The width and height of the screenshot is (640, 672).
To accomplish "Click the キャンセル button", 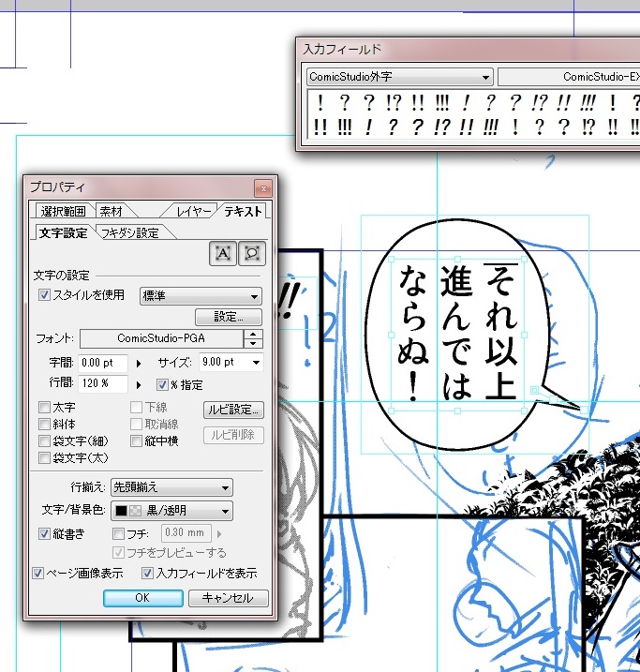I will (229, 597).
